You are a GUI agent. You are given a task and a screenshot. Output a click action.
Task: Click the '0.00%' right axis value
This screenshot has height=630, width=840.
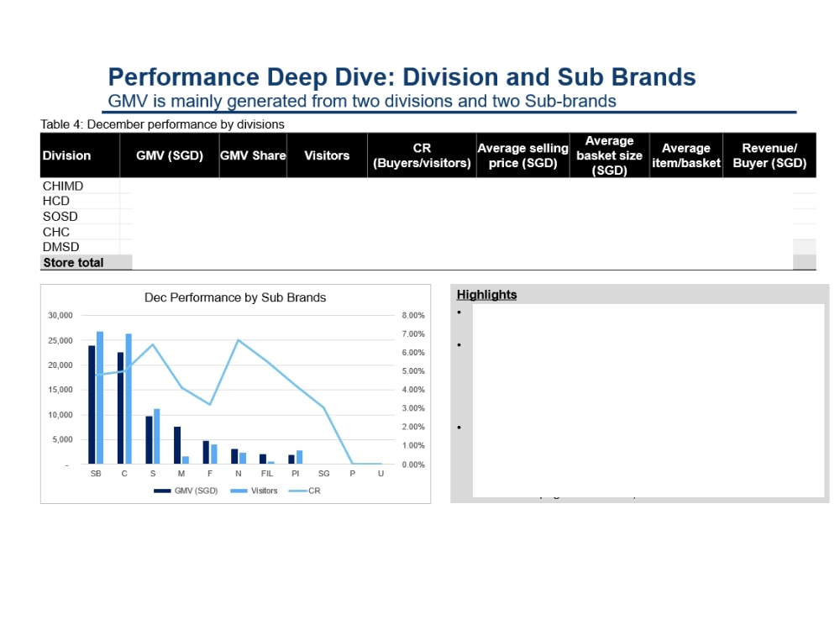tap(413, 465)
